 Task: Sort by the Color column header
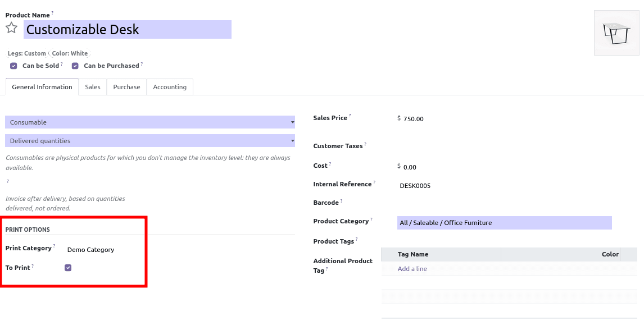point(610,254)
